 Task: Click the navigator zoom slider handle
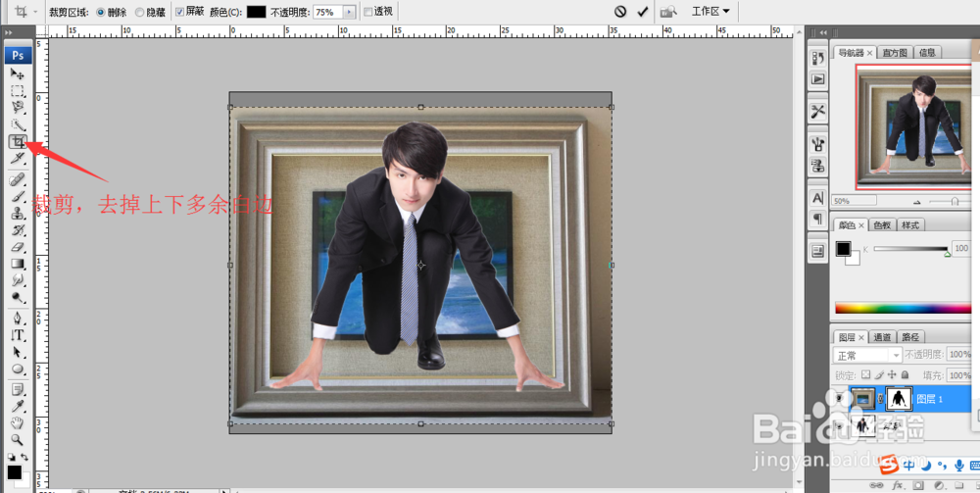pyautogui.click(x=955, y=201)
